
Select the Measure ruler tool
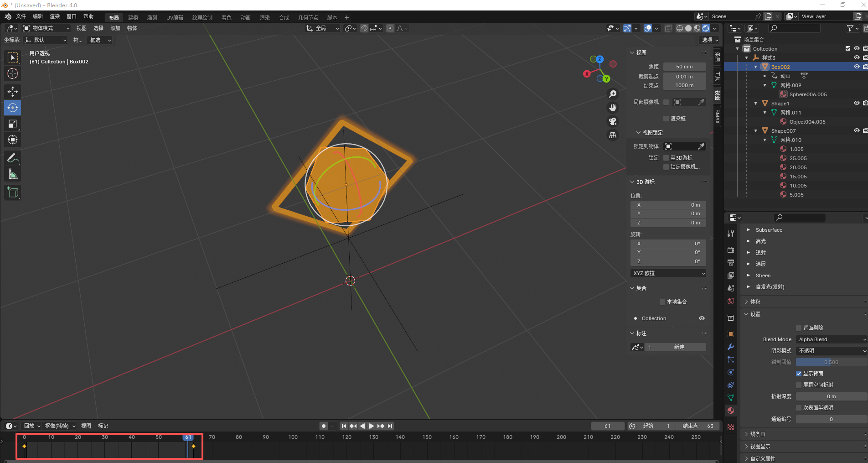click(13, 174)
